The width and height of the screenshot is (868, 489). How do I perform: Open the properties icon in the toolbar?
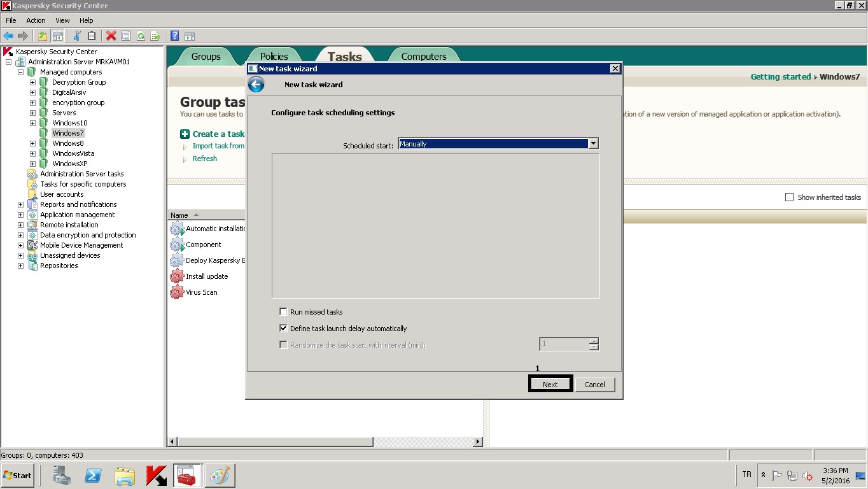pos(126,36)
